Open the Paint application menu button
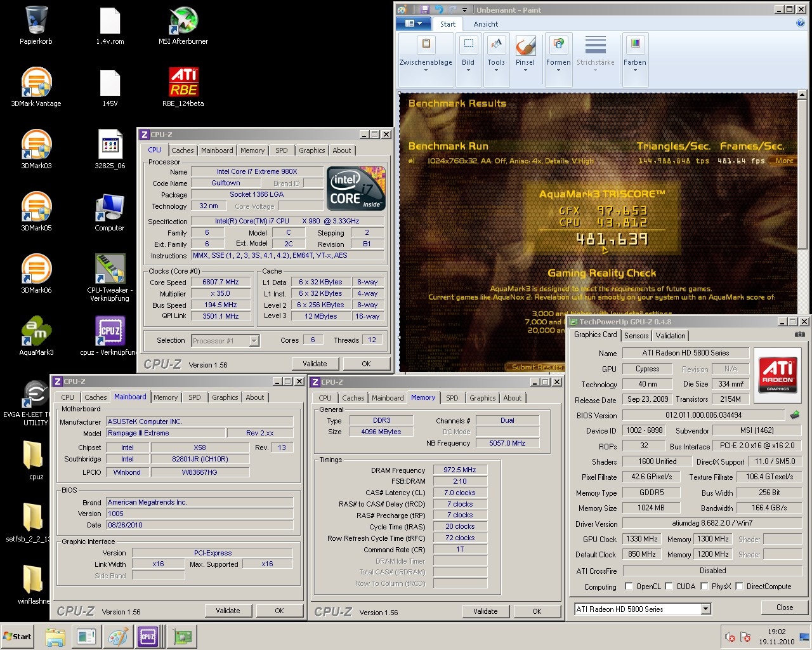Viewport: 812px width, 650px height. (414, 23)
